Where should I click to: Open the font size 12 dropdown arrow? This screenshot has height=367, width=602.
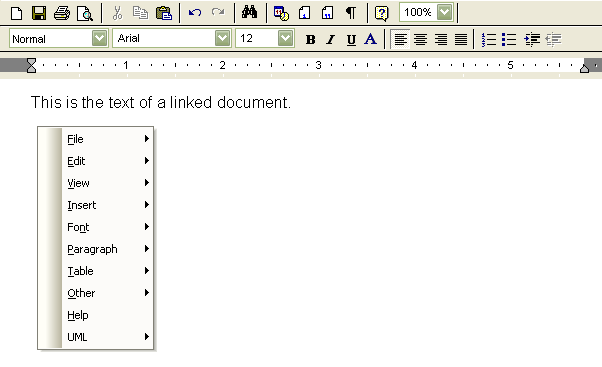tap(285, 38)
